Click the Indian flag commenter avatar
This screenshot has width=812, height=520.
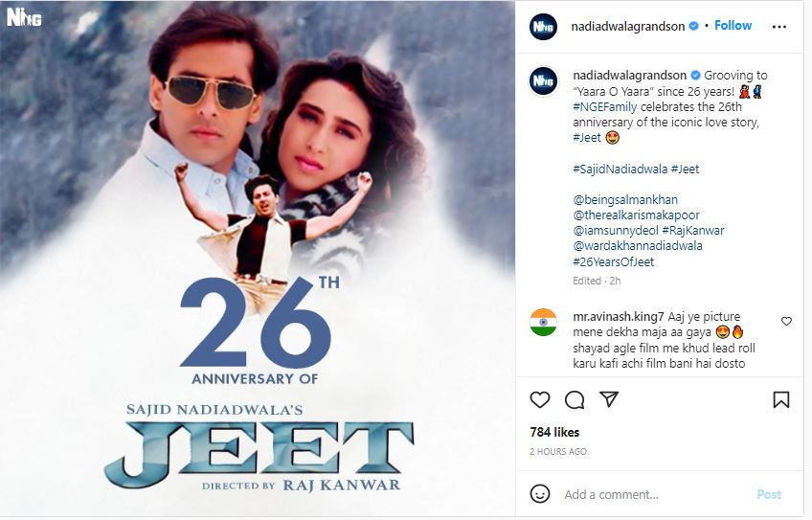(543, 322)
